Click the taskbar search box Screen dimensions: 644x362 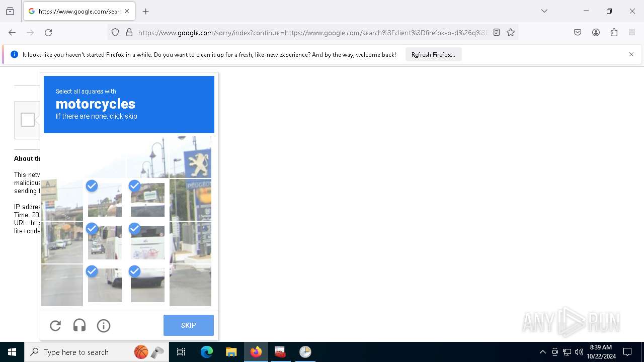pos(97,352)
